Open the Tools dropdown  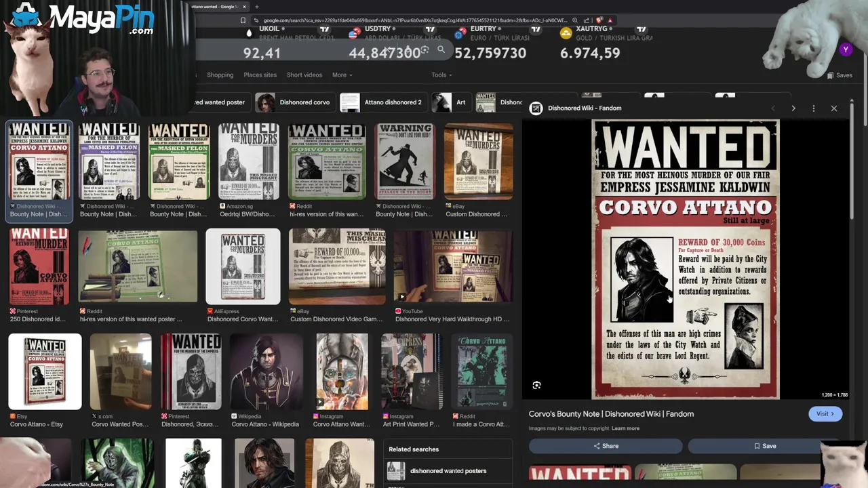click(x=441, y=75)
